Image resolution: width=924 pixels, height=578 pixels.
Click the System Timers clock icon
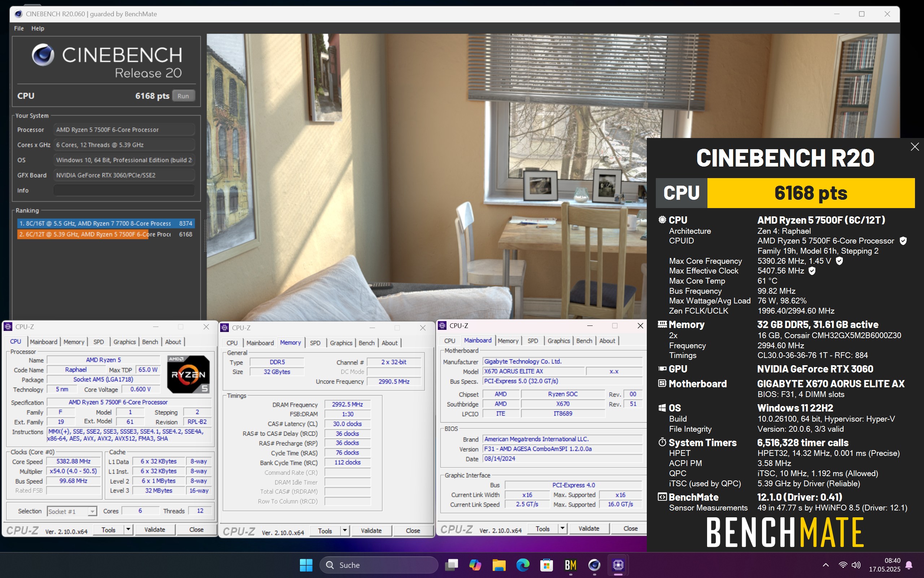(662, 442)
